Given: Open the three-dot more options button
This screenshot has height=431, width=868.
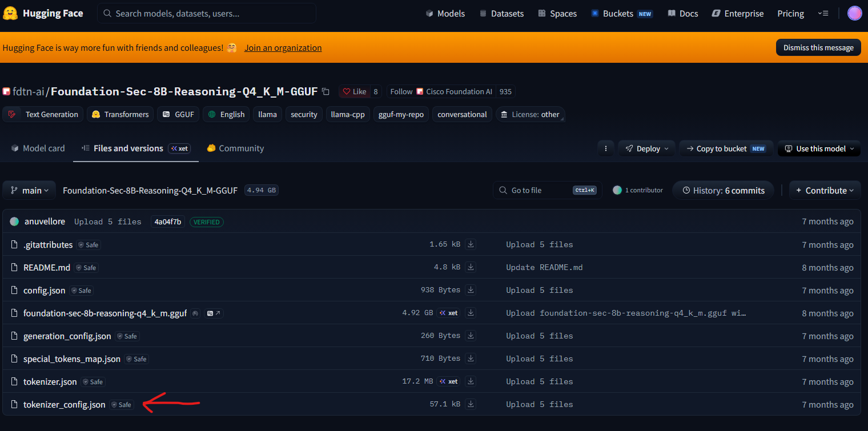Looking at the screenshot, I should pos(605,148).
